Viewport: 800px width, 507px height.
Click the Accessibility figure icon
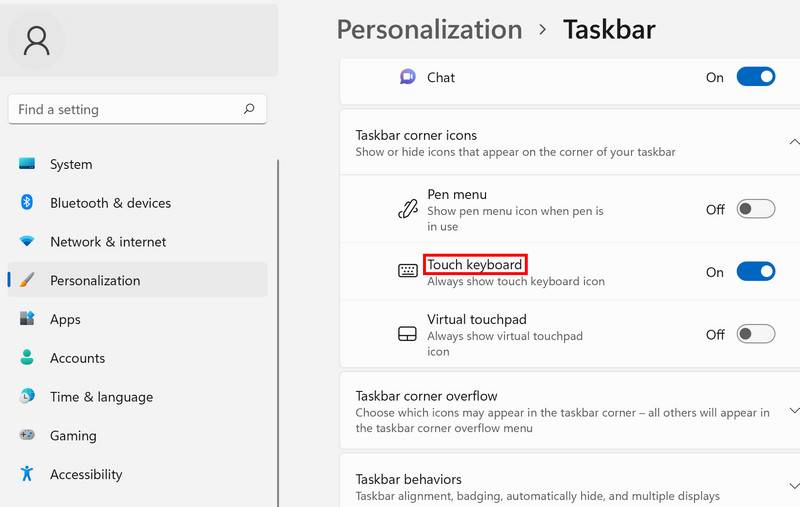pos(27,473)
